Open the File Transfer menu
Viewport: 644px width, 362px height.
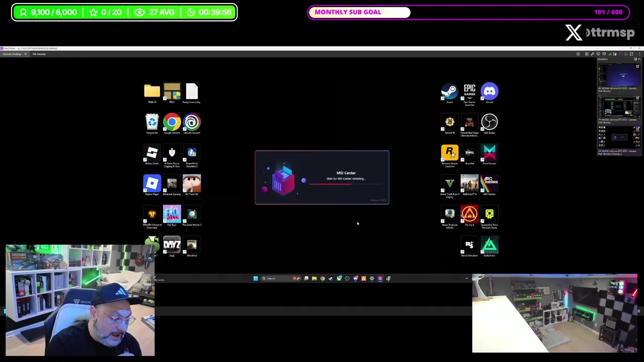[39, 54]
